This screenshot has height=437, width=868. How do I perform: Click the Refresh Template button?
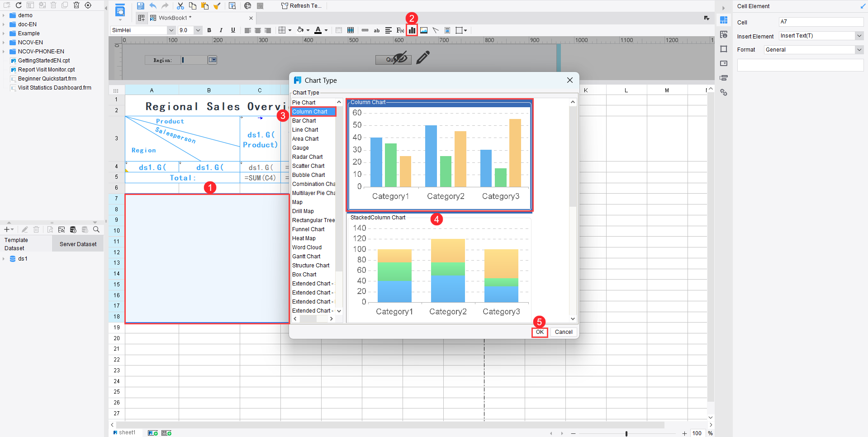point(301,6)
